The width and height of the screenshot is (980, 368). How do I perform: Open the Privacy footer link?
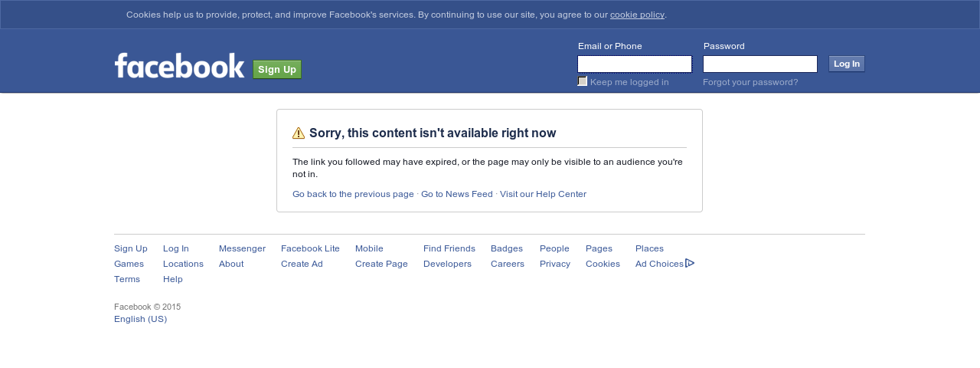[x=555, y=264]
